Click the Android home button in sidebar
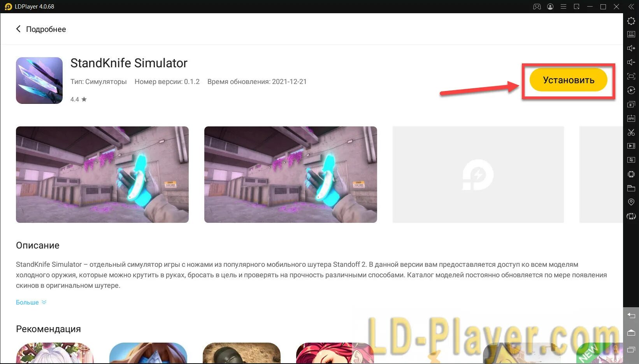639x364 pixels. click(631, 332)
